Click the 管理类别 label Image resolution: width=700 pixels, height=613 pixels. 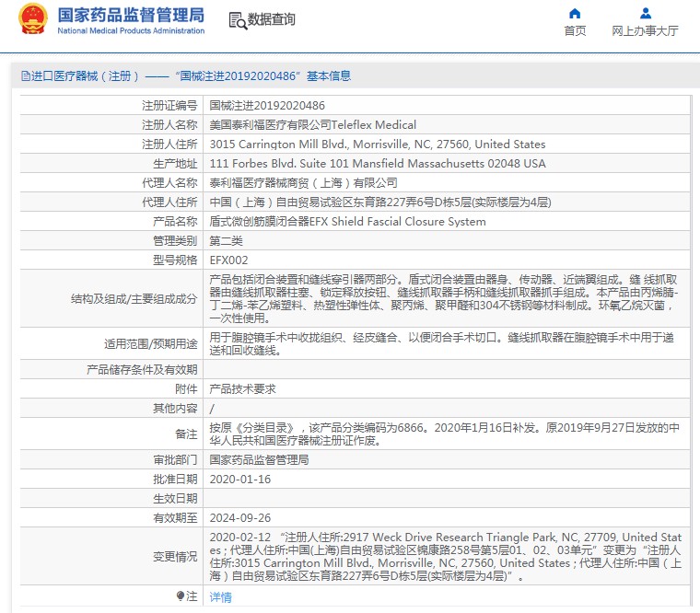coord(175,241)
